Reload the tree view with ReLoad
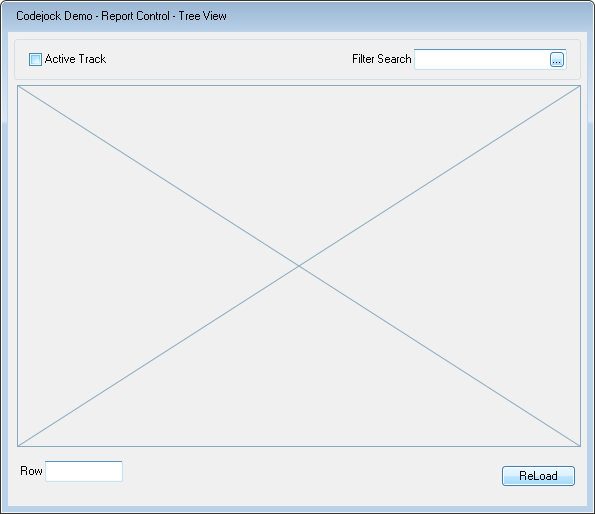595x514 pixels. pos(538,476)
